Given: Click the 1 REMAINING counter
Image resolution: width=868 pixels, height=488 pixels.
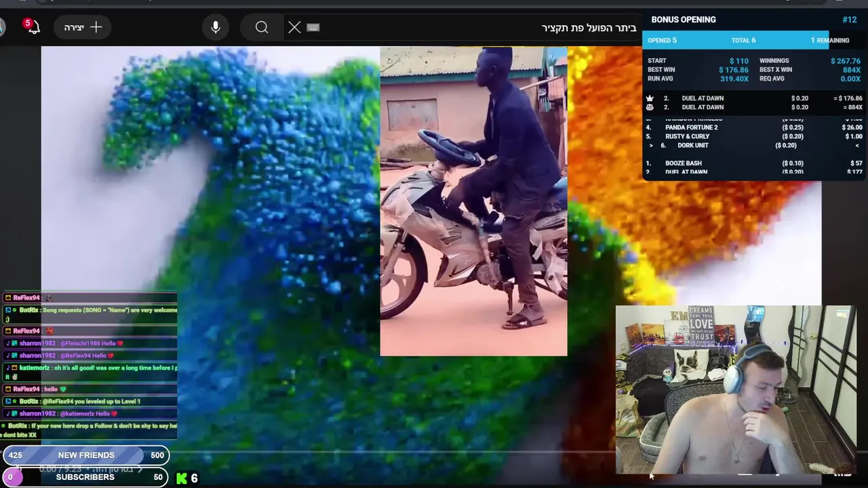Looking at the screenshot, I should tap(830, 40).
